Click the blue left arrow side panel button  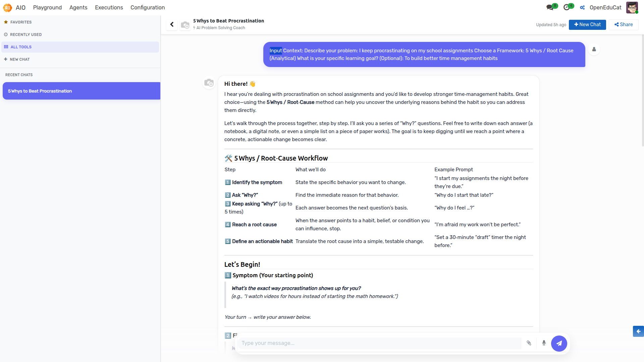tap(638, 331)
